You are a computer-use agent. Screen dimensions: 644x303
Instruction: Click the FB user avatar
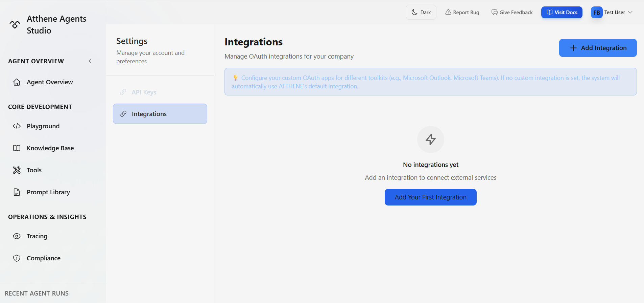point(597,13)
